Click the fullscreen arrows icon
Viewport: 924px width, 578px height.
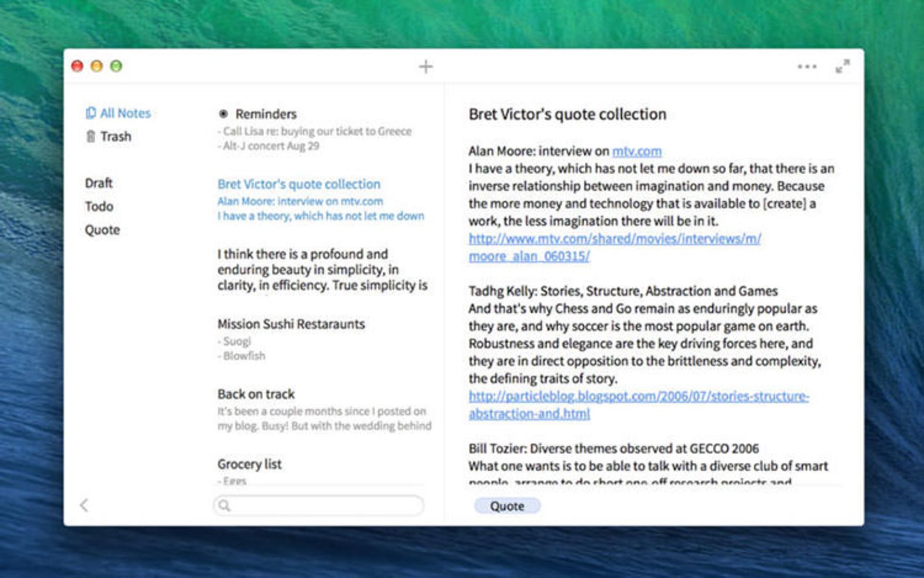(x=842, y=66)
